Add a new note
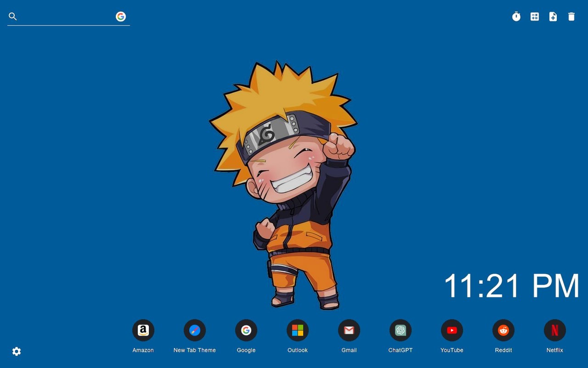 coord(553,17)
